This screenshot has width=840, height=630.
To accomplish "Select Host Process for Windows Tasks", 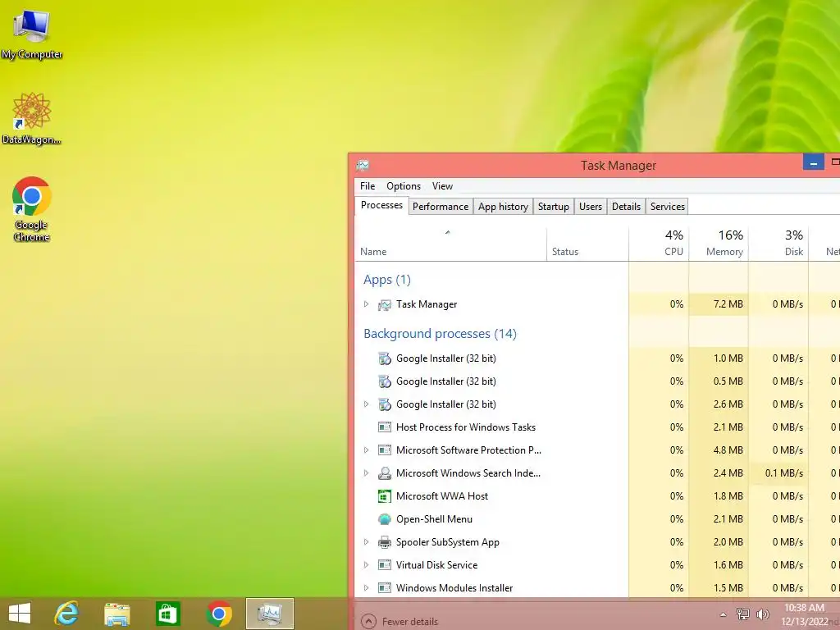I will click(466, 427).
